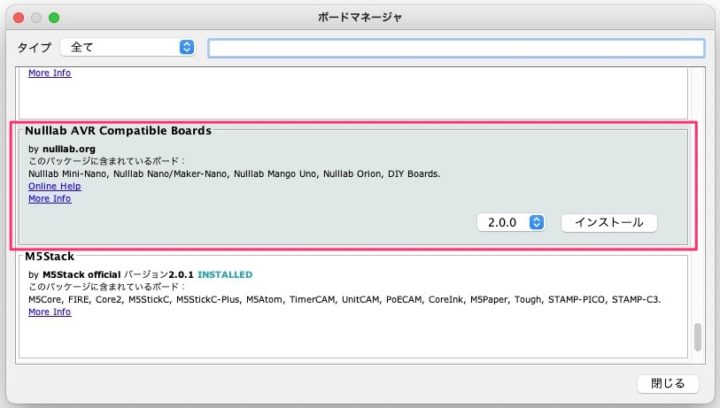720x408 pixels.
Task: Open the タイプ filter dropdown showing 全て
Action: 127,47
